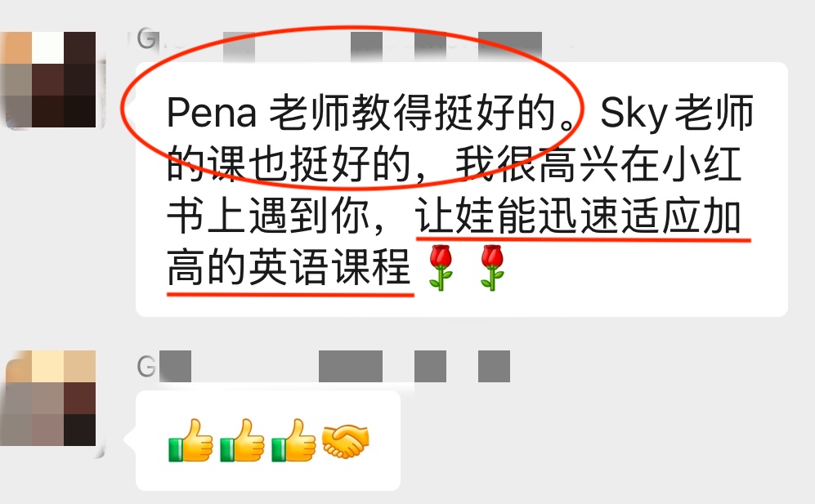
Task: Click the word "Pena" in the message
Action: tap(212, 113)
